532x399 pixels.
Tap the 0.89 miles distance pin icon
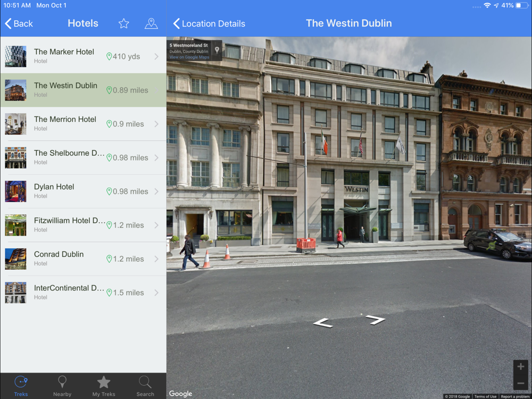[x=109, y=90]
